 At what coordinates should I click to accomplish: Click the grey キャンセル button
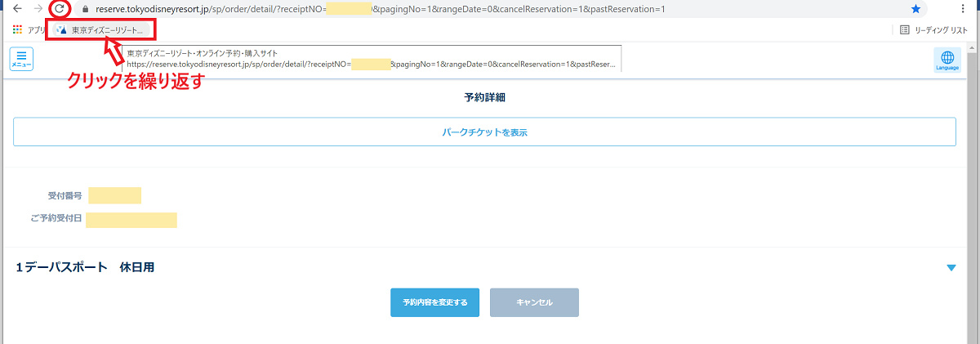click(534, 302)
